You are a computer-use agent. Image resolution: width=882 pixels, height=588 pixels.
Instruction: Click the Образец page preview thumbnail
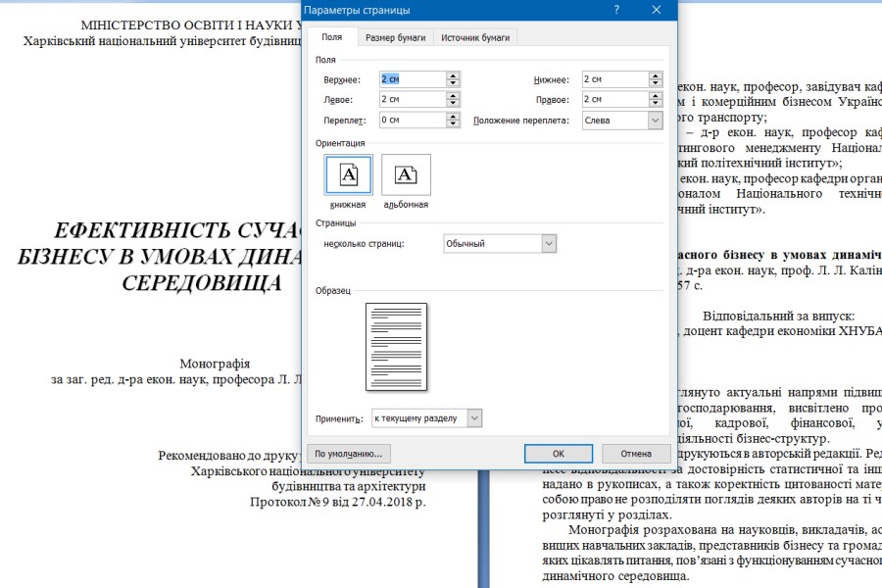click(x=396, y=347)
